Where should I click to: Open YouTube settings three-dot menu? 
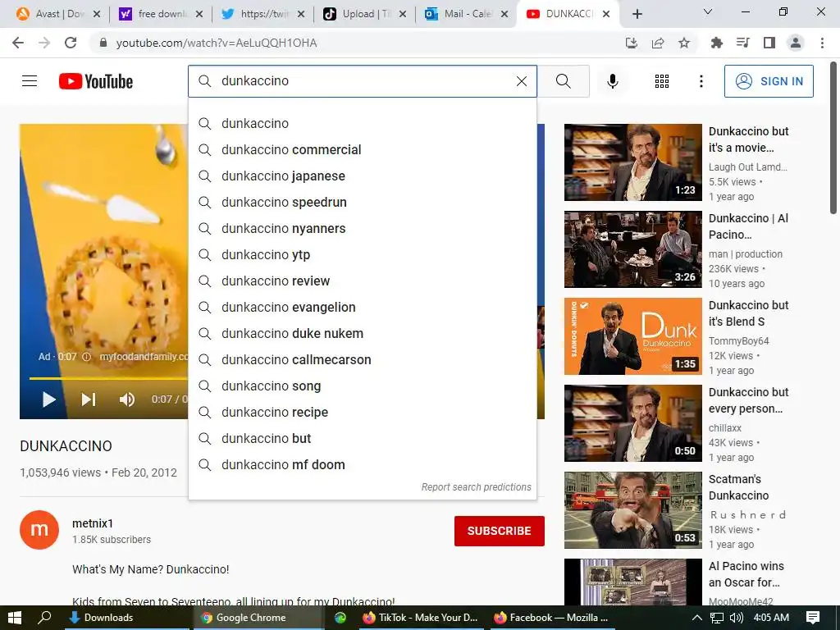tap(701, 81)
